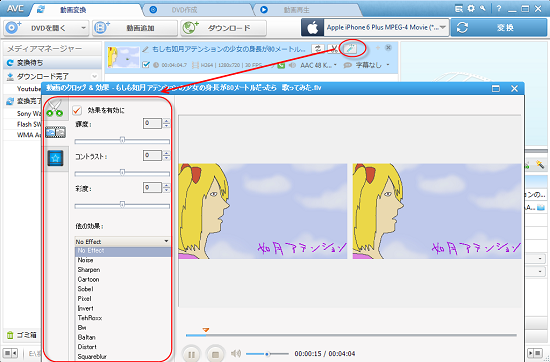
Task: Select Noise effect from list
Action: pos(85,260)
